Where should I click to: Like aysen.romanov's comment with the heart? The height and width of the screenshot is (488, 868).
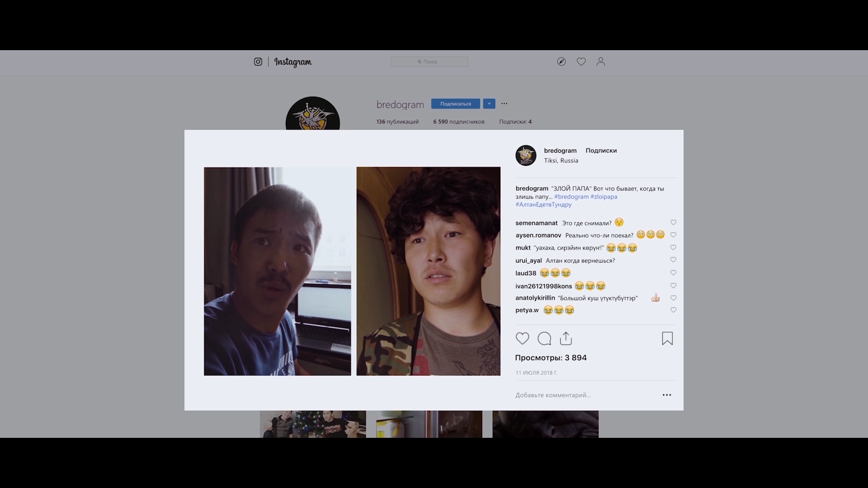[x=673, y=235]
